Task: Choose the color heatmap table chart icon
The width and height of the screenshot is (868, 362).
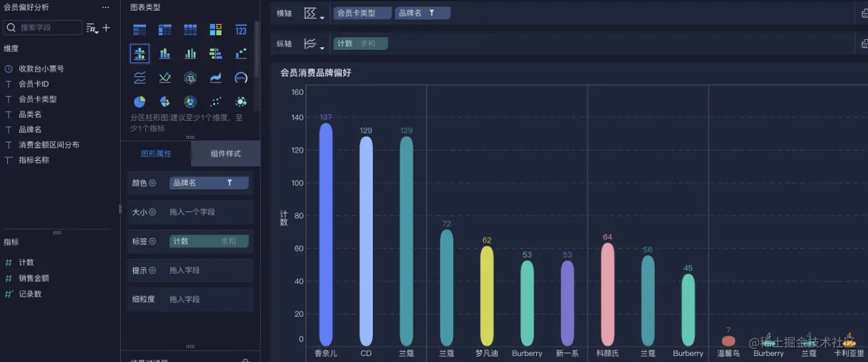Action: [216, 30]
